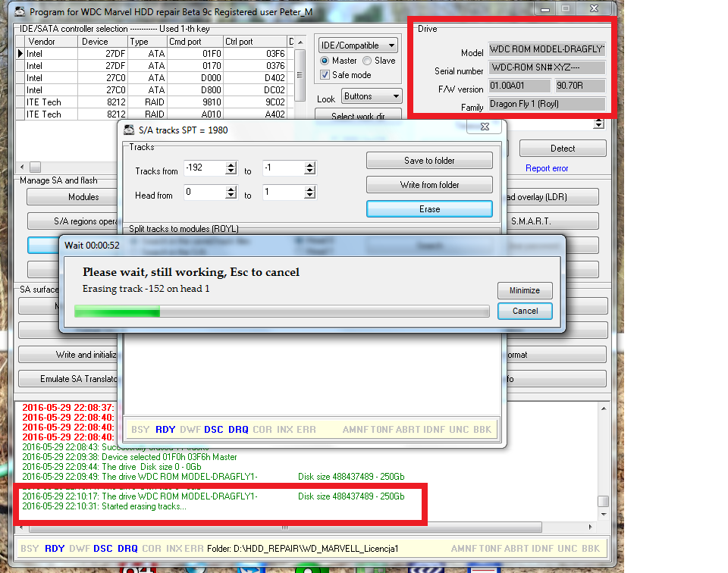Click the Head from 0 field
Image resolution: width=728 pixels, height=573 pixels.
point(205,192)
